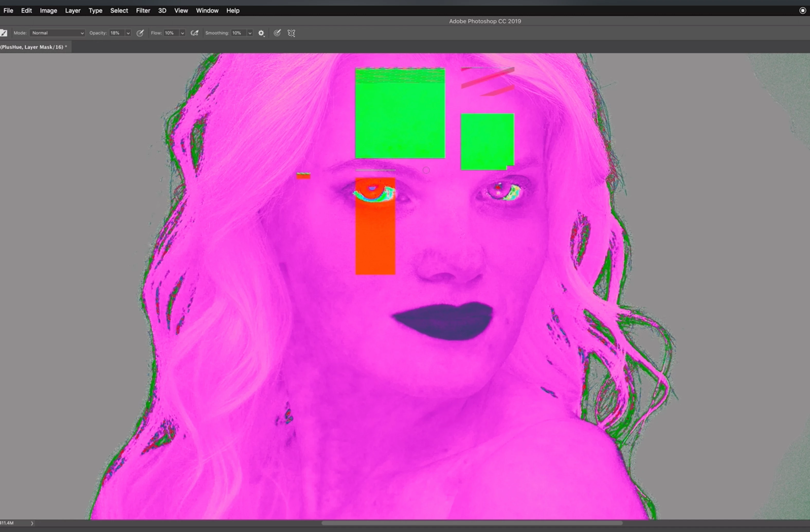
Task: Open smoothing options gear icon
Action: 261,33
